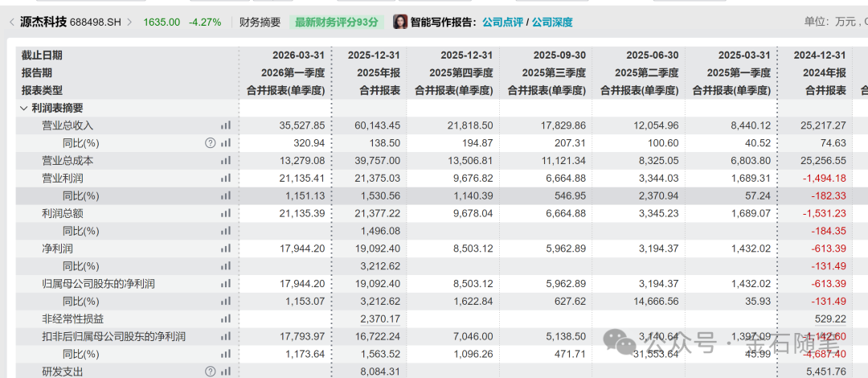
Task: Click non-recurring value 2,370.17
Action: click(x=381, y=319)
